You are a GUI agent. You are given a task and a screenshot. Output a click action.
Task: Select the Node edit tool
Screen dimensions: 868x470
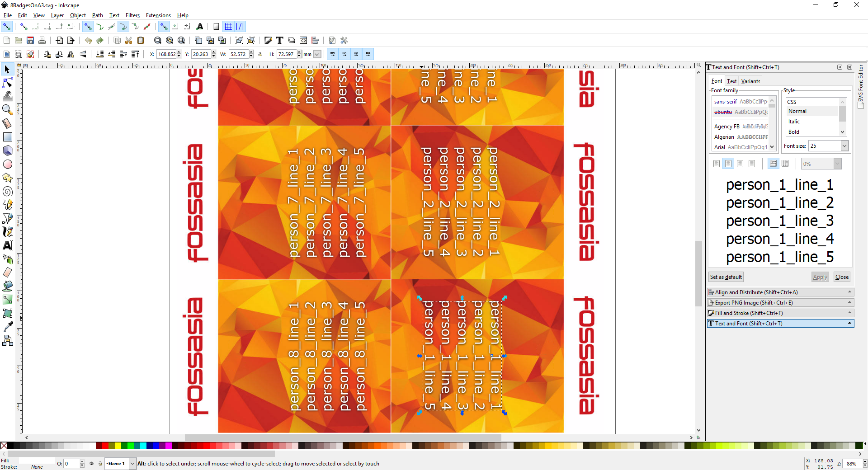click(x=7, y=83)
